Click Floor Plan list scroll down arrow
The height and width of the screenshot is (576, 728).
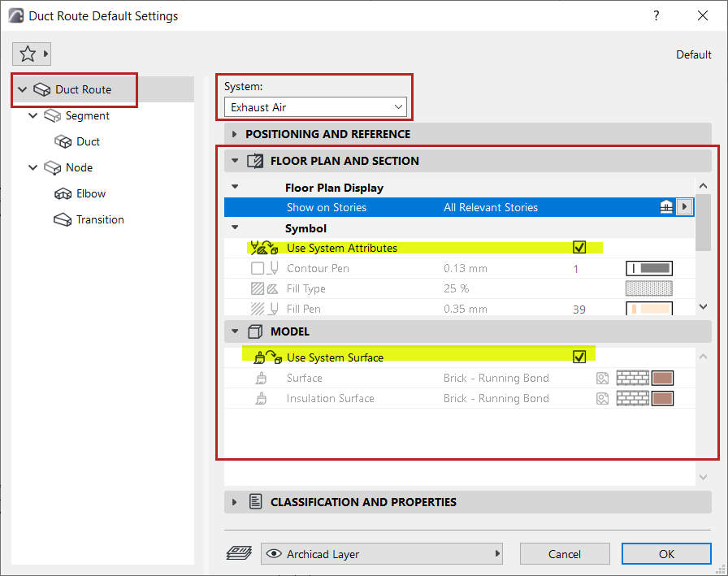coord(703,306)
